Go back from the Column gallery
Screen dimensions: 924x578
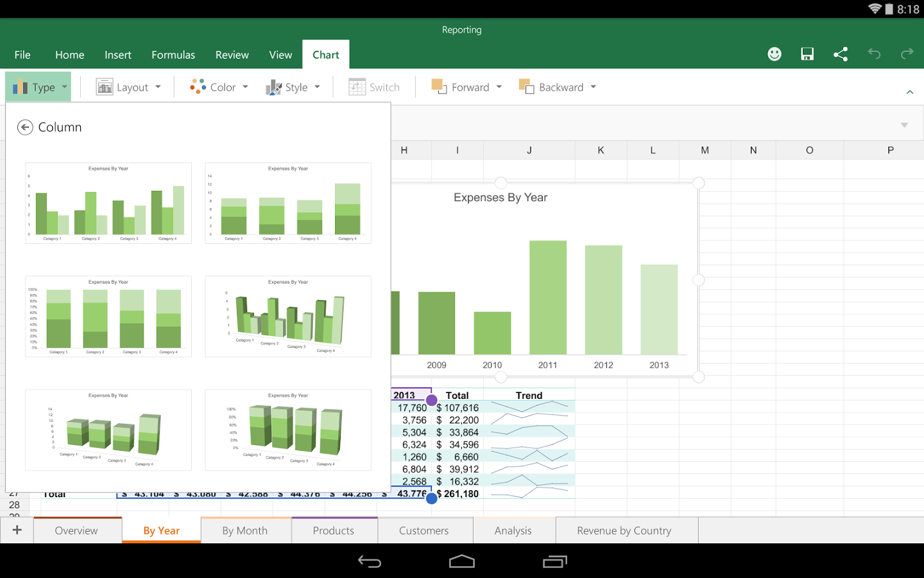click(26, 127)
